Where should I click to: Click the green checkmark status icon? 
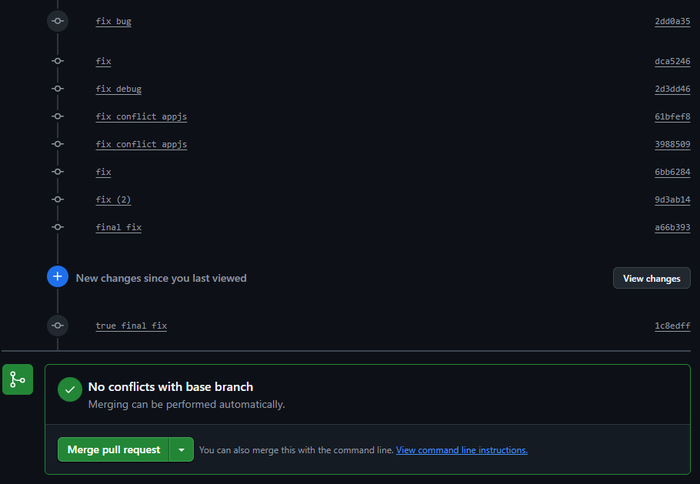coord(69,391)
